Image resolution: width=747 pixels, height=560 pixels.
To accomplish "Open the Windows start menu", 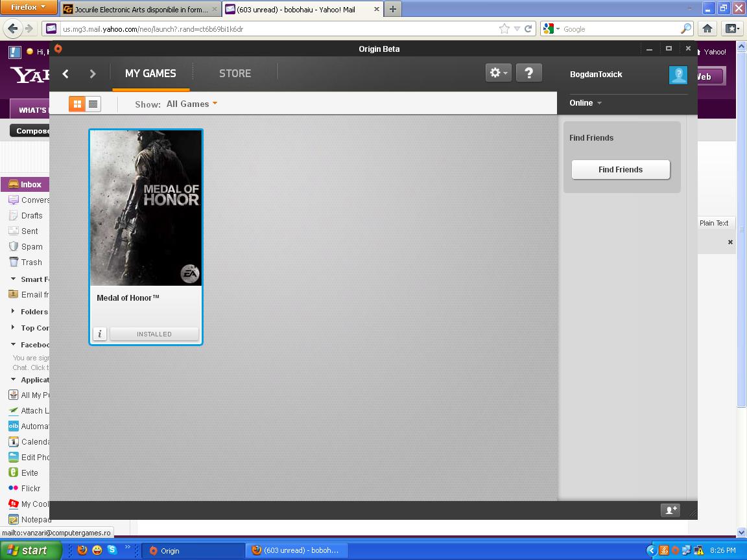I will pyautogui.click(x=31, y=550).
